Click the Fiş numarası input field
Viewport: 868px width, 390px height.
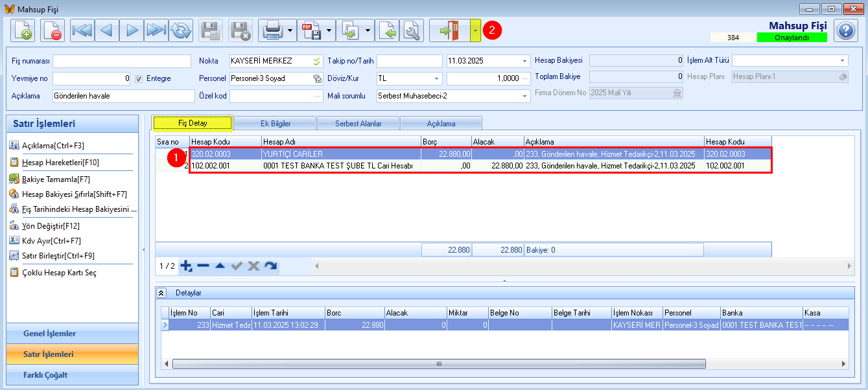[122, 61]
